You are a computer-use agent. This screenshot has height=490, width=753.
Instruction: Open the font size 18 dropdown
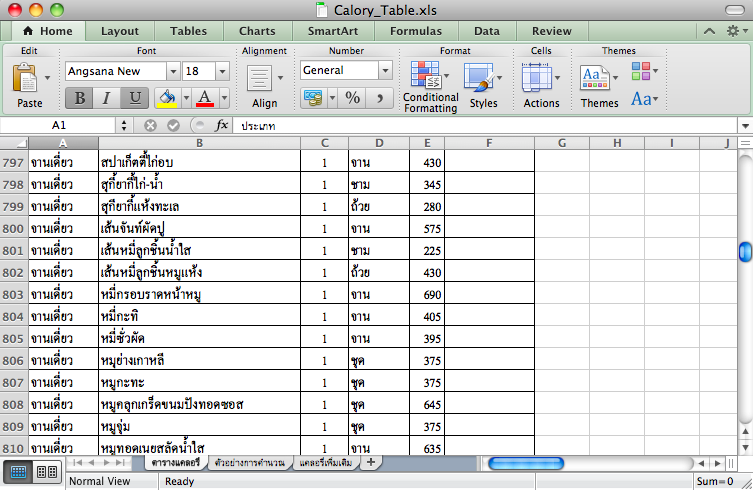click(x=222, y=72)
